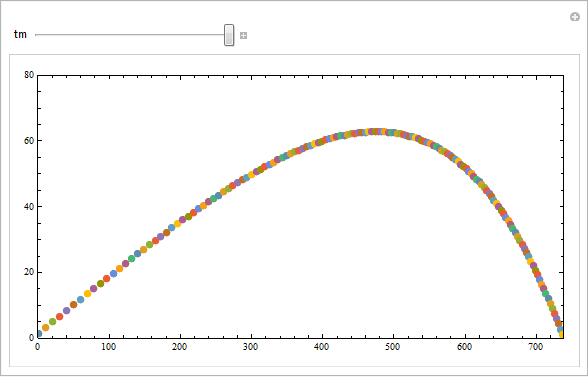This screenshot has height=377, width=588.
Task: Click the tm slider thumb handle
Action: [229, 35]
